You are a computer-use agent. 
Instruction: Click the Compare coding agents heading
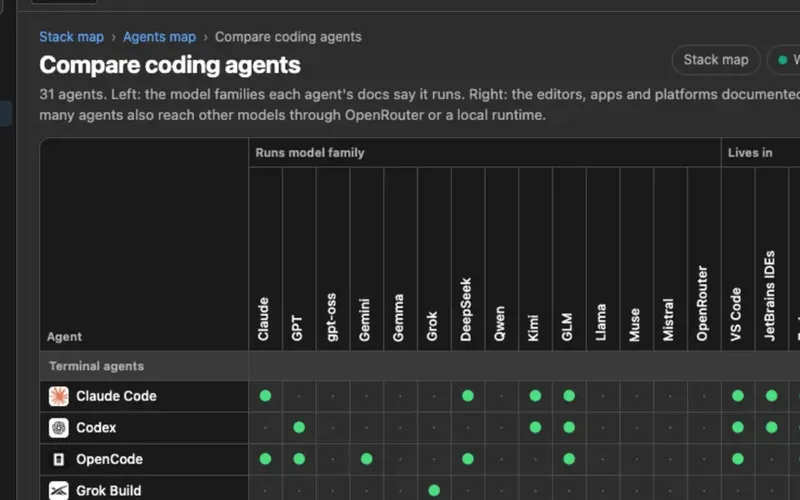170,65
